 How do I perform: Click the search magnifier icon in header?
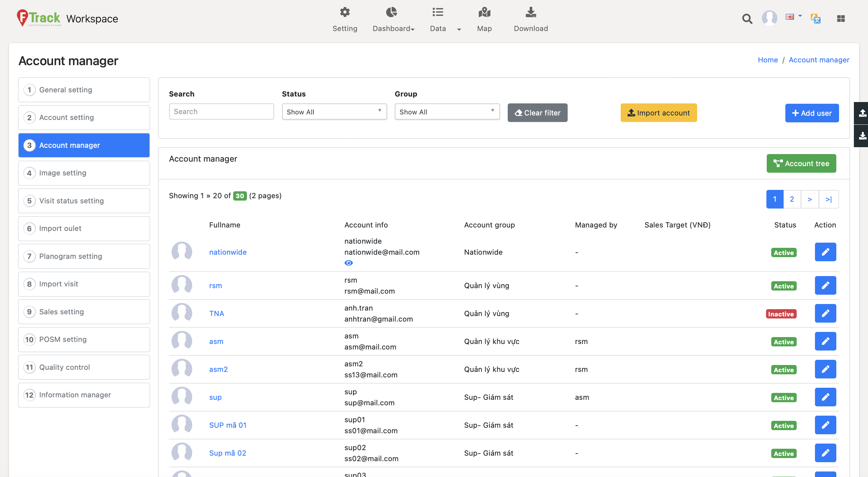pos(747,19)
